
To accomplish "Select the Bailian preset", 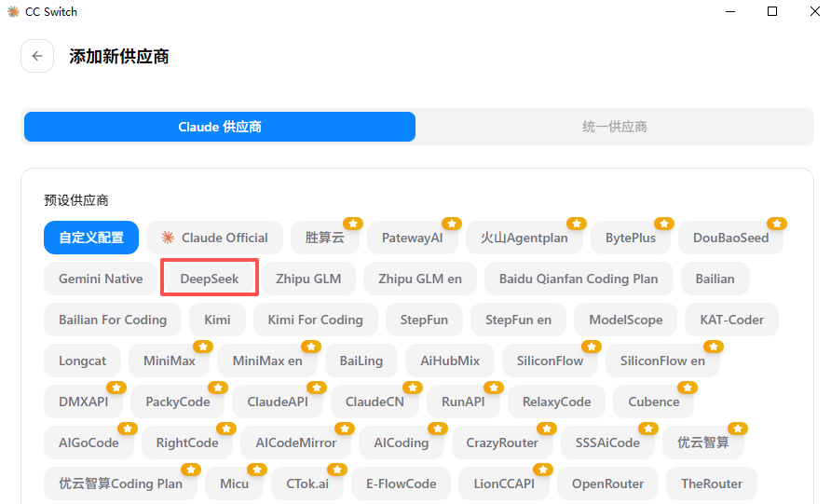I will point(715,279).
